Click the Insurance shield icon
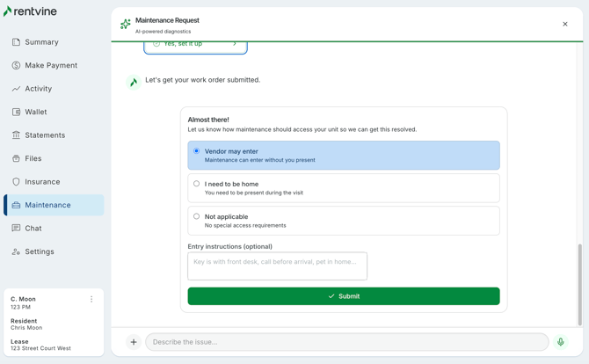The image size is (589, 364). click(16, 182)
